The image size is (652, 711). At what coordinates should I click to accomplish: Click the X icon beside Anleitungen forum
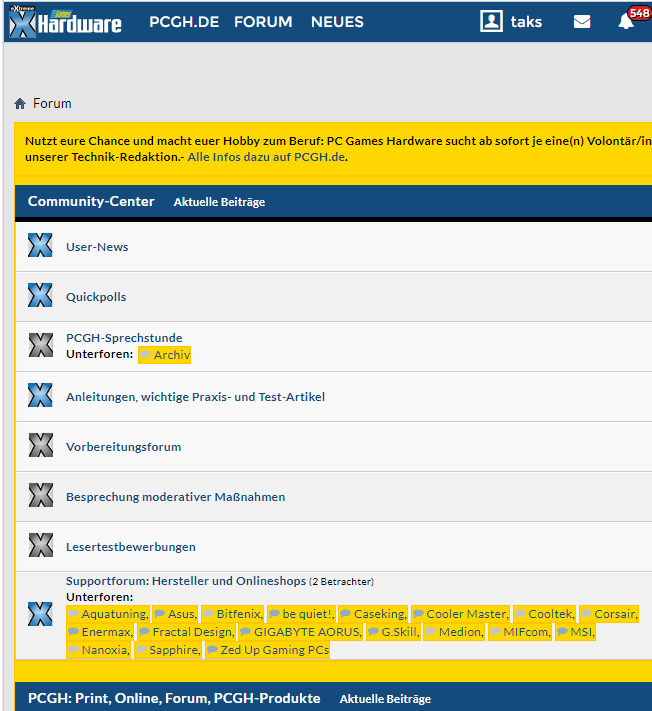pyautogui.click(x=40, y=395)
